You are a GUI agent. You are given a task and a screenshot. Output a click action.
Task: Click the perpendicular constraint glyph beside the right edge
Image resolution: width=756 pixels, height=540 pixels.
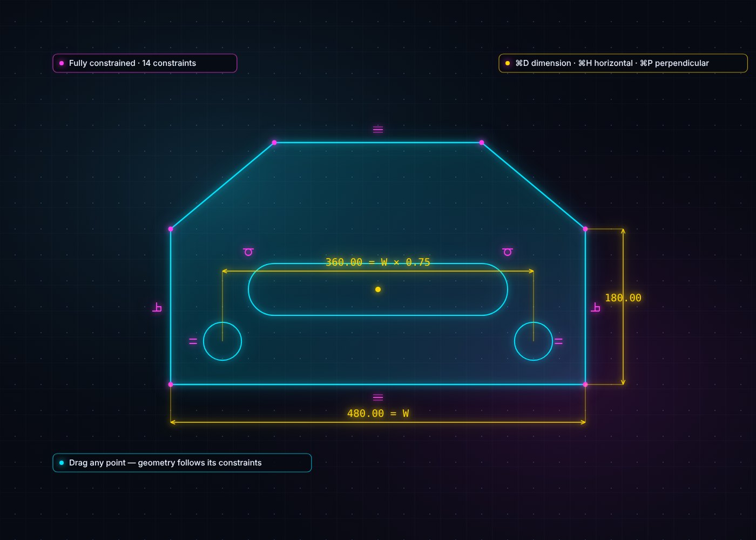pyautogui.click(x=596, y=308)
